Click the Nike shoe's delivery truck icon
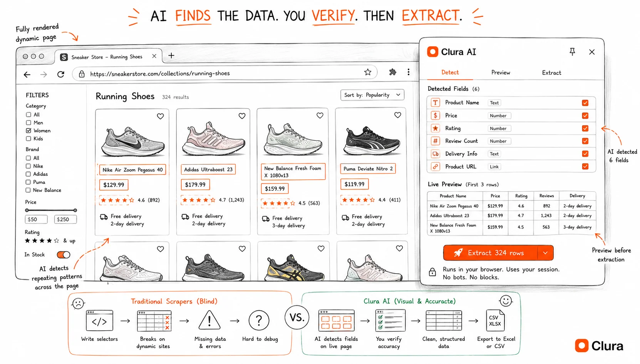This screenshot has height=364, width=640. pos(104,217)
